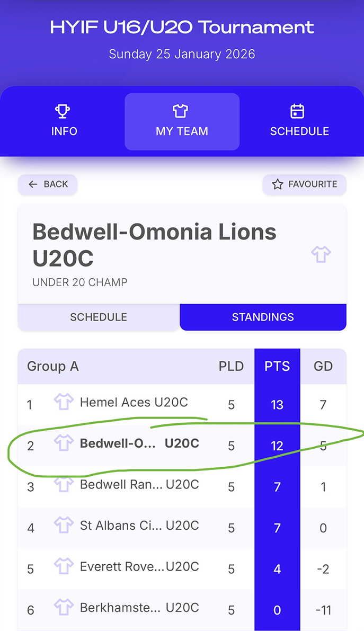This screenshot has width=364, height=631.
Task: Tap the Favourite star icon
Action: 277,184
